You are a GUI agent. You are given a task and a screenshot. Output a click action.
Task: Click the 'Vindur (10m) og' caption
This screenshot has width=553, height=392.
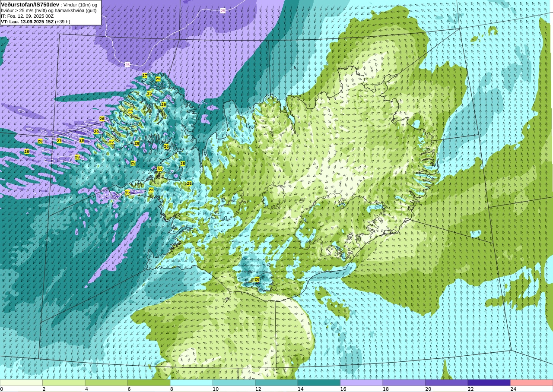tap(80, 5)
